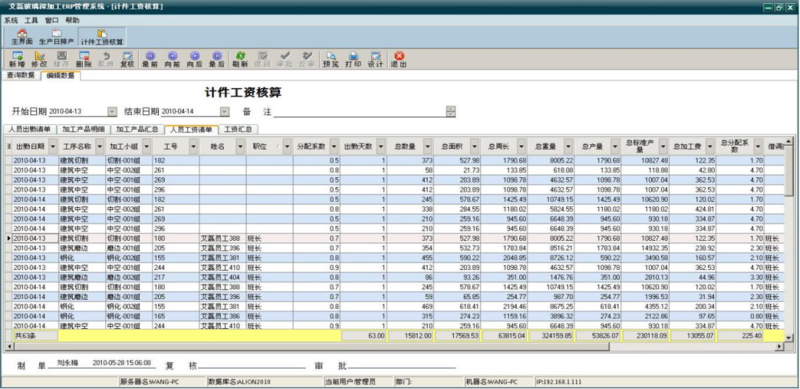Switch to the 加工产品汇总 tab
This screenshot has width=800, height=389.
(137, 129)
